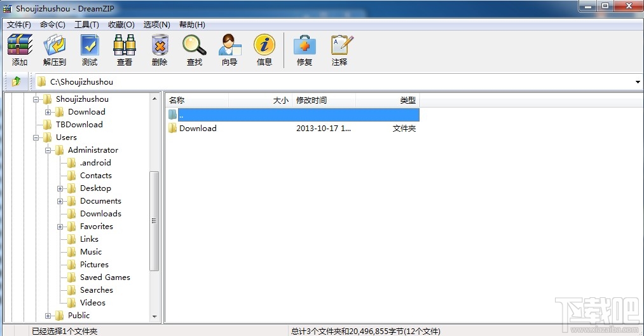Click TBDownload folder icon in tree
Viewport: 644px width, 336px height.
(47, 125)
